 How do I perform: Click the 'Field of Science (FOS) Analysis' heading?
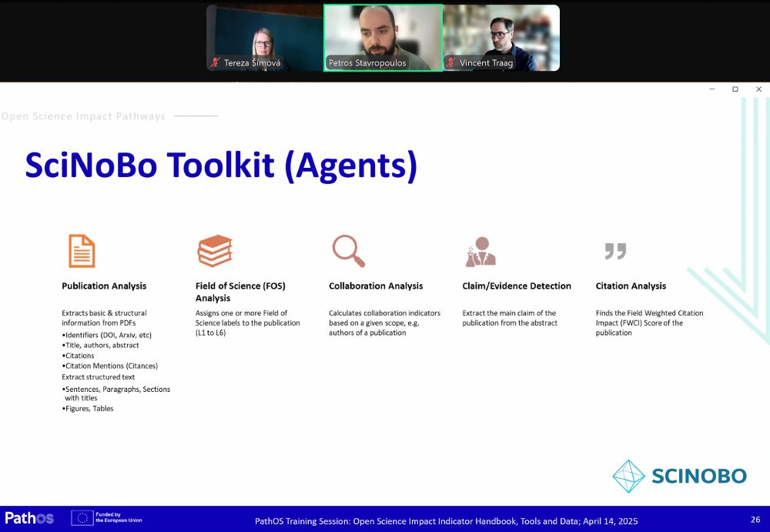(x=240, y=292)
